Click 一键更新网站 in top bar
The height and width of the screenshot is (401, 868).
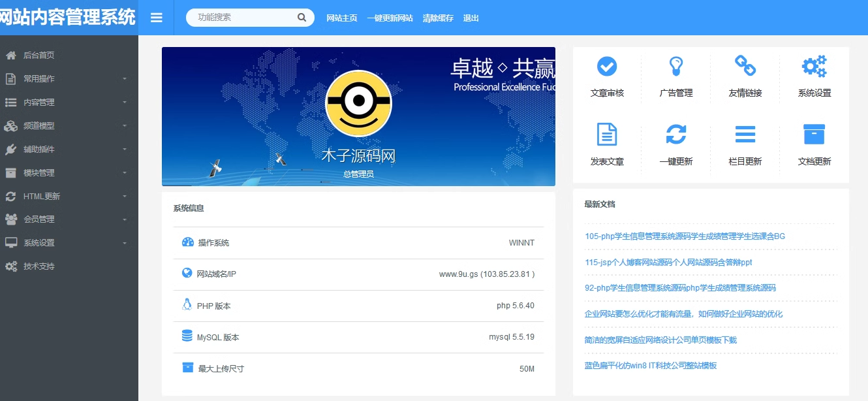coord(390,18)
